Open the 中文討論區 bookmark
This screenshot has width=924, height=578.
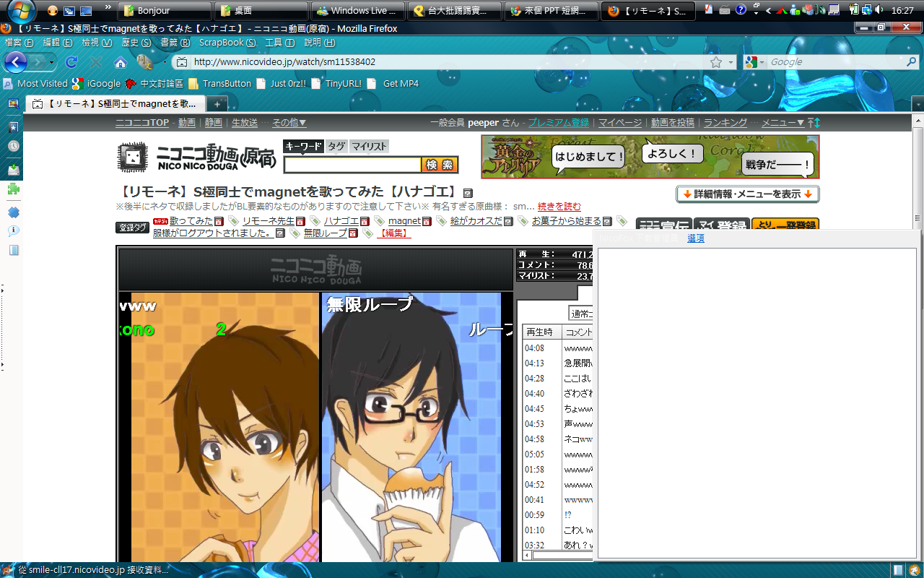154,84
